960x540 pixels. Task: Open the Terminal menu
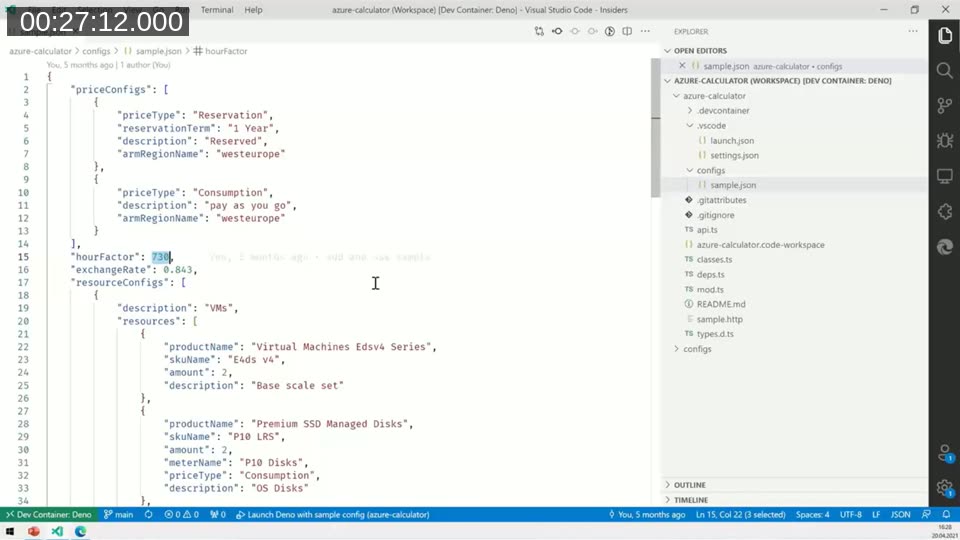217,10
